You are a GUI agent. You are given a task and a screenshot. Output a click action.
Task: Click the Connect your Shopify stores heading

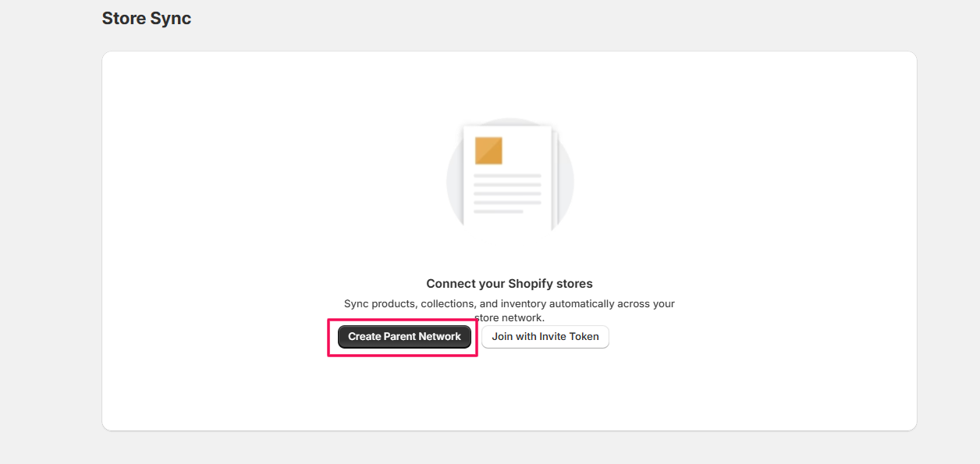[x=510, y=284]
